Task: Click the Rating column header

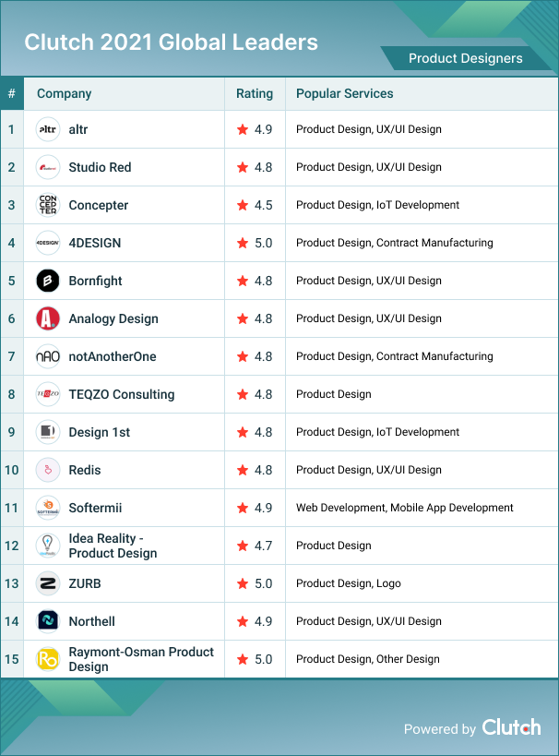Action: pyautogui.click(x=255, y=93)
